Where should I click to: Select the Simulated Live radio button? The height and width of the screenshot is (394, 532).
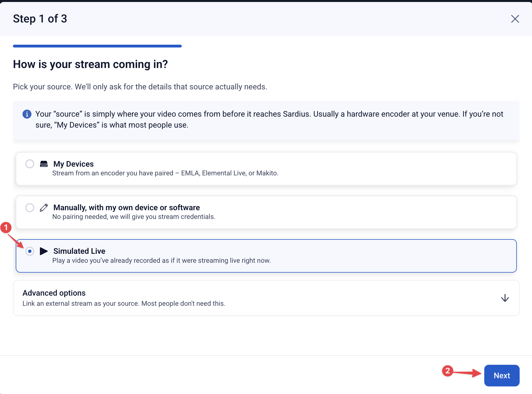tap(30, 251)
